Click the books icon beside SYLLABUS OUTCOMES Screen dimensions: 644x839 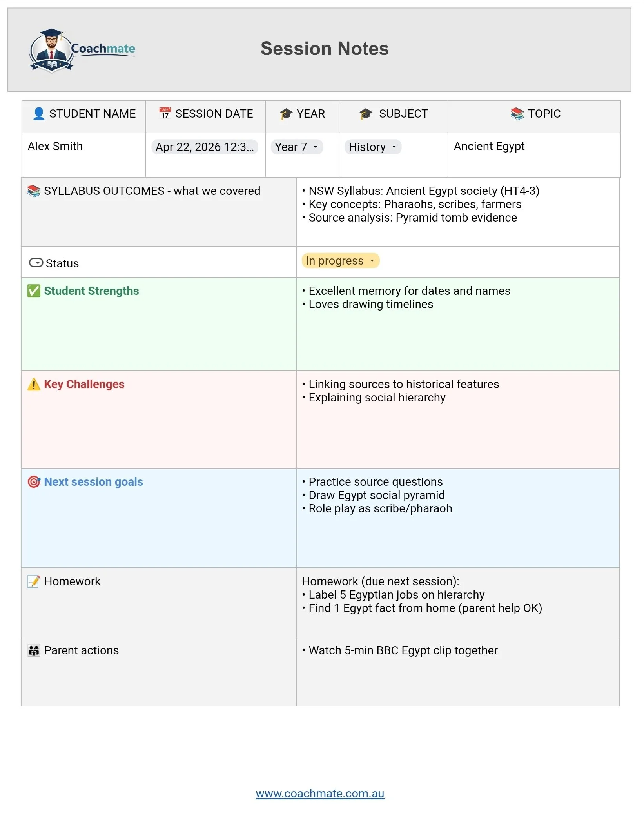pos(34,191)
